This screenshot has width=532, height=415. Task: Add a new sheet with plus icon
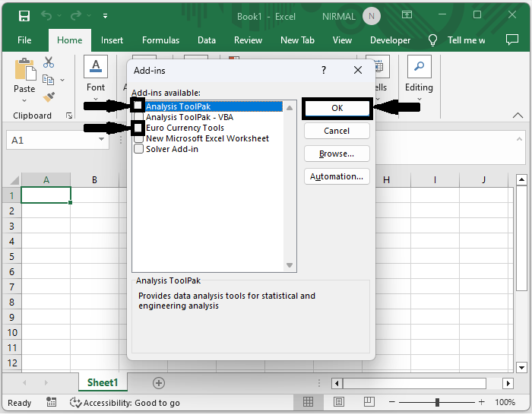[x=159, y=383]
